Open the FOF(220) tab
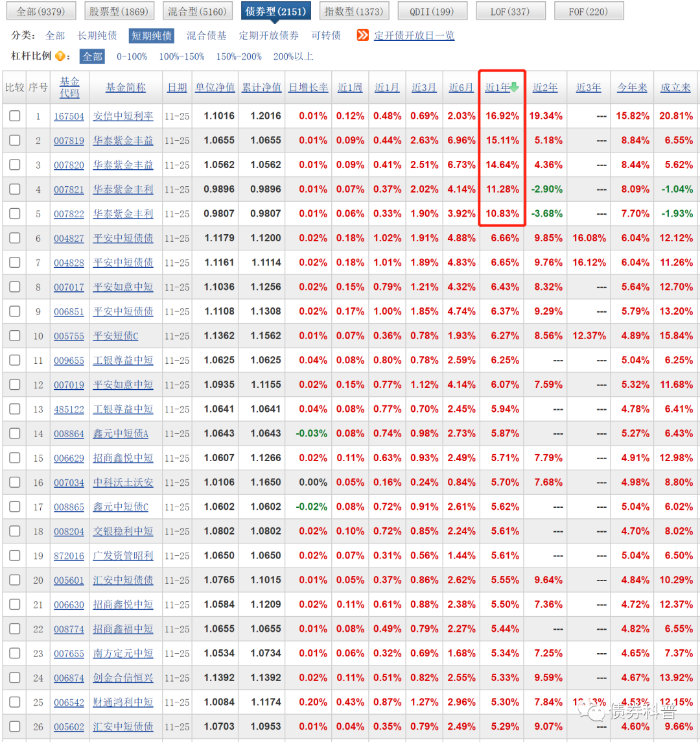The width and height of the screenshot is (700, 742). coord(589,11)
